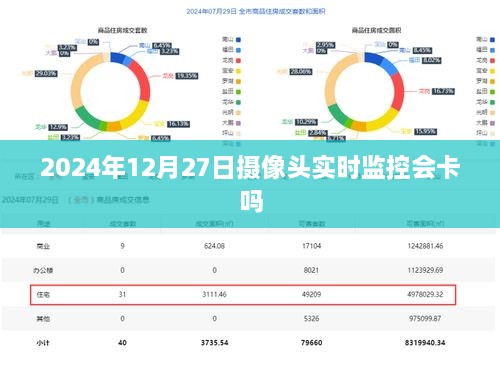
Task: Toggle 坪山 legend in 成交套数 chart
Action: coord(232,133)
